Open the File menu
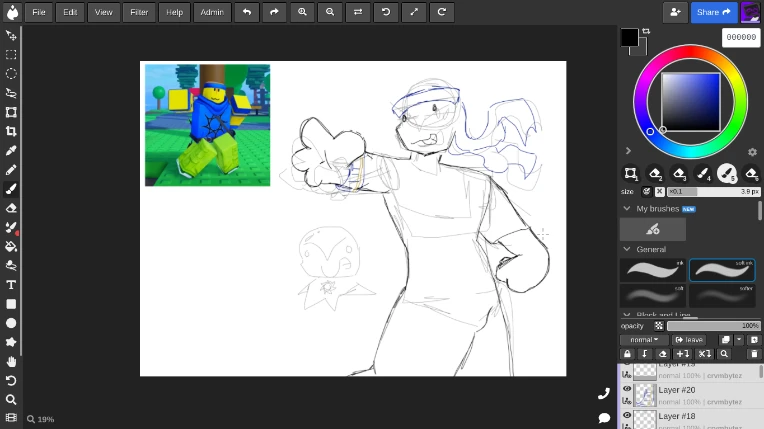 (x=39, y=12)
